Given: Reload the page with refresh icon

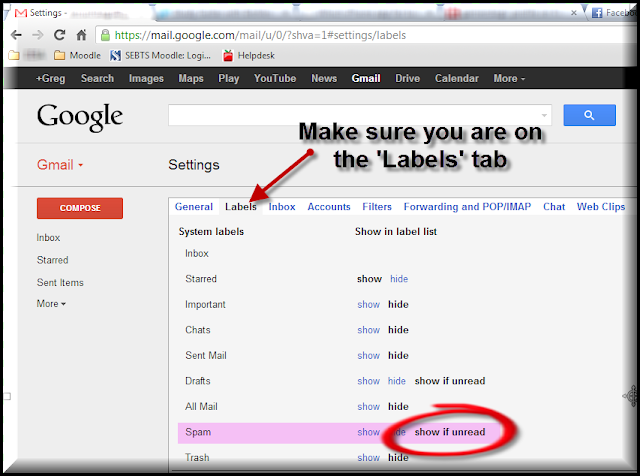Looking at the screenshot, I should click(60, 35).
